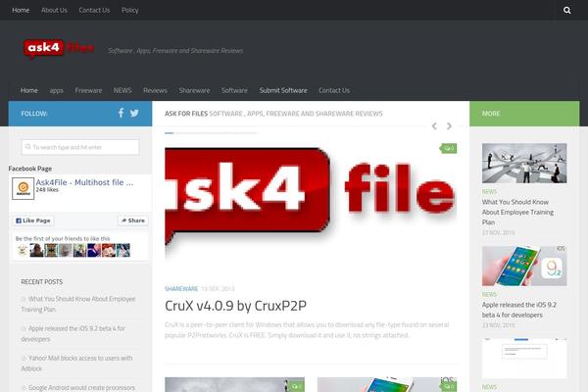Open the NEWS category menu
Screen dimensions: 588x392
coord(122,90)
